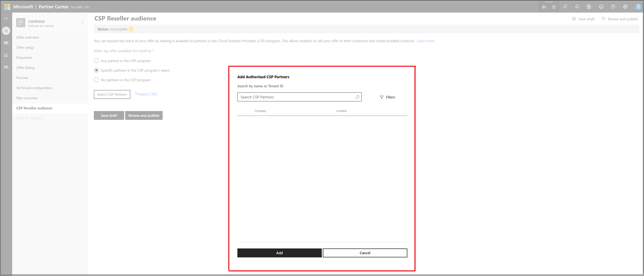Select 'No partners in the CSP program' radio button
The image size is (644, 276).
click(x=96, y=80)
